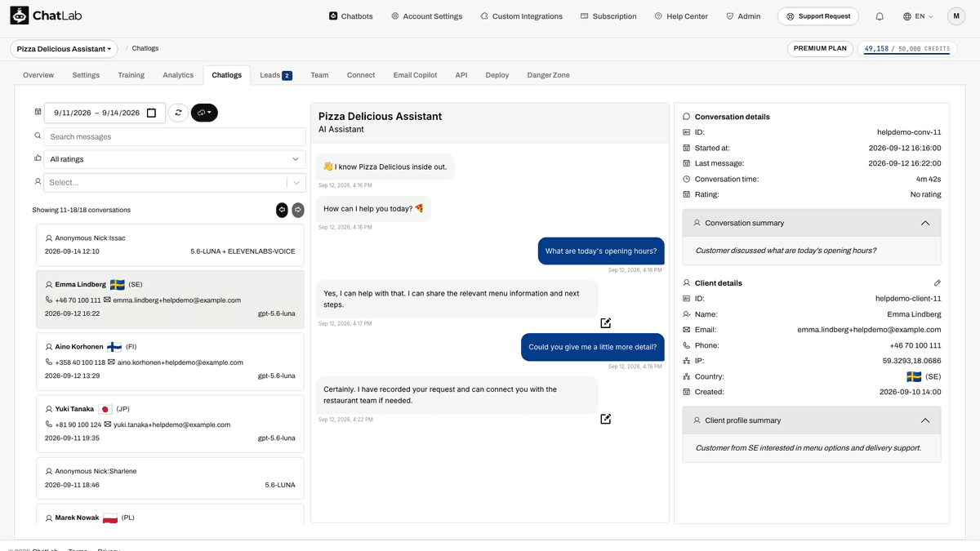The width and height of the screenshot is (980, 551).
Task: Click the client email emma.lindberg+helpdemo@example.com in details
Action: point(869,331)
